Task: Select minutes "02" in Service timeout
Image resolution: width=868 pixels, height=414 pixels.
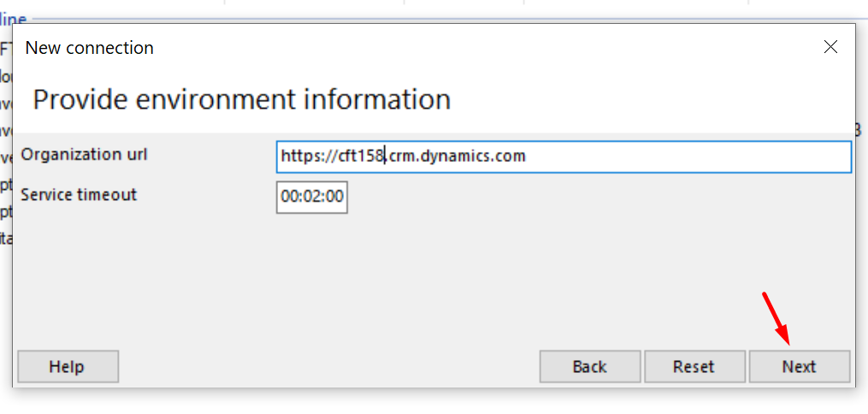Action: [311, 197]
